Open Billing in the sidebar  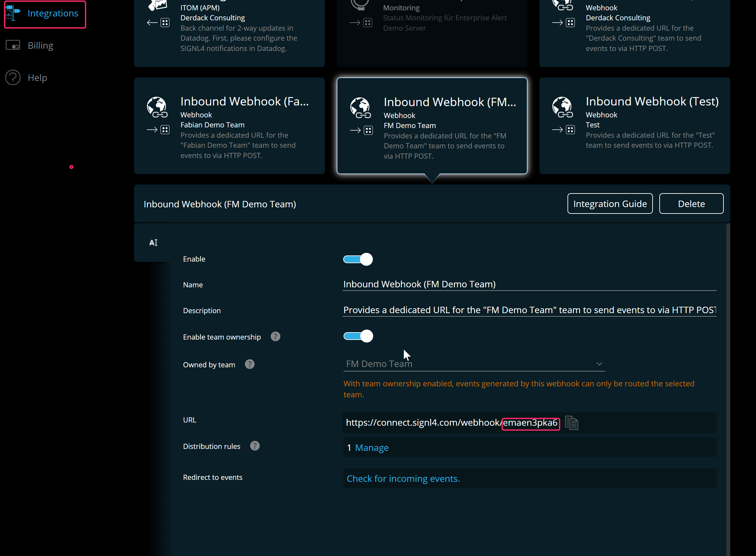(x=40, y=45)
